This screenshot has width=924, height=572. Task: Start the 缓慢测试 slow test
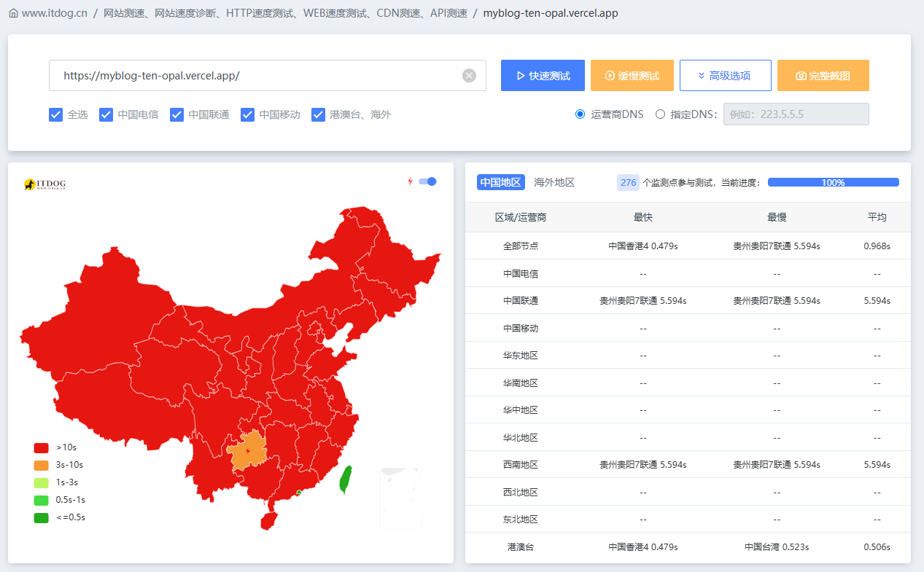tap(632, 76)
